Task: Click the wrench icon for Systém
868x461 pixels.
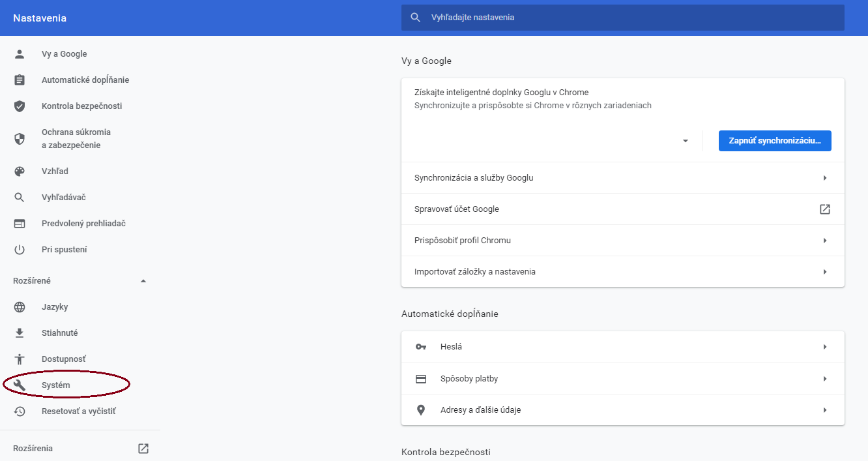Action: pyautogui.click(x=20, y=385)
